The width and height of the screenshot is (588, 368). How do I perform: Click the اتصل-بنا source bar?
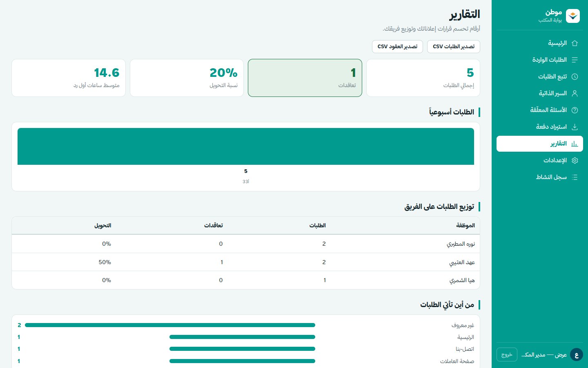pos(242,349)
